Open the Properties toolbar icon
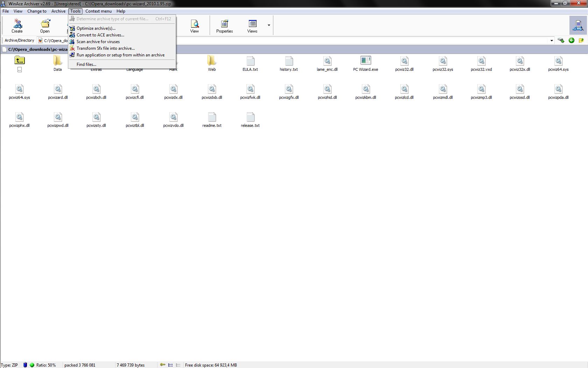 224,26
